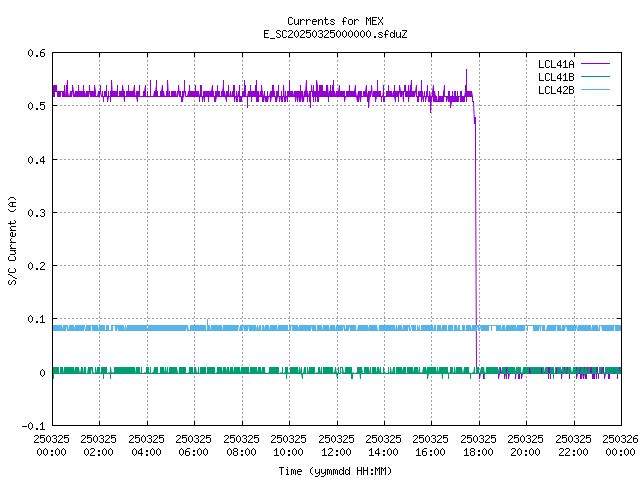Click the 0.1 y-axis tick value
The image size is (640, 480).
pyautogui.click(x=36, y=319)
